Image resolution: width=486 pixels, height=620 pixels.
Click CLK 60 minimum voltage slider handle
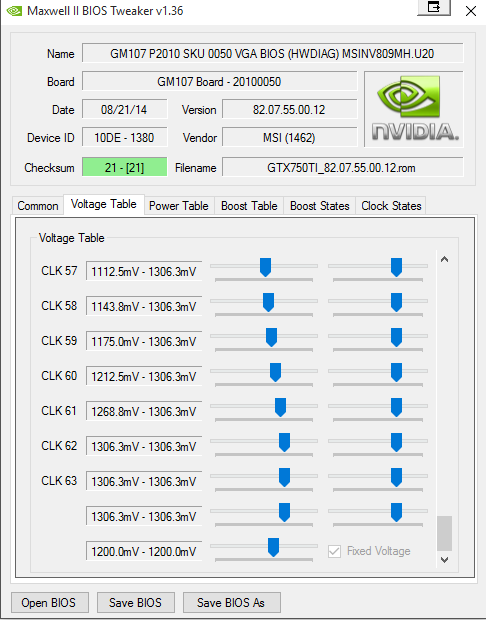click(x=275, y=372)
